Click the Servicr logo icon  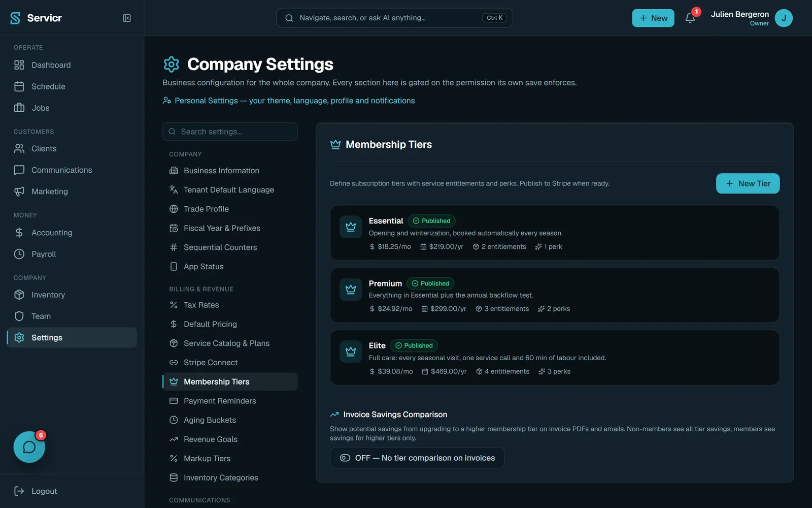[x=15, y=18]
